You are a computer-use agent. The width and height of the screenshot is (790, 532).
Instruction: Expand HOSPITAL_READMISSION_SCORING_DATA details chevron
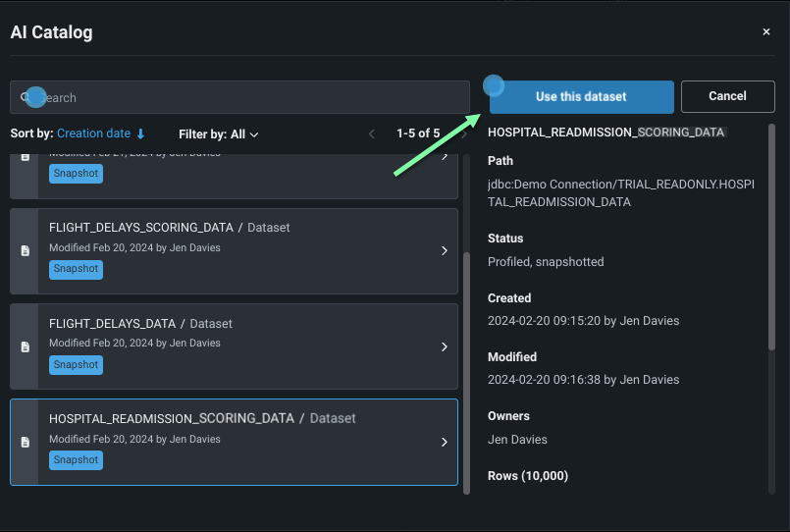(x=444, y=443)
